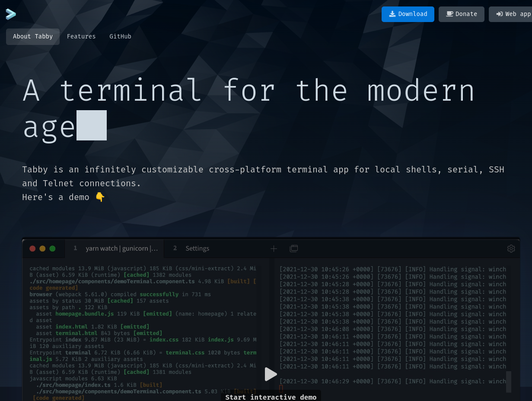Image resolution: width=532 pixels, height=401 pixels.
Task: Click the word 'successfully' in terminal output
Action: tap(159, 294)
